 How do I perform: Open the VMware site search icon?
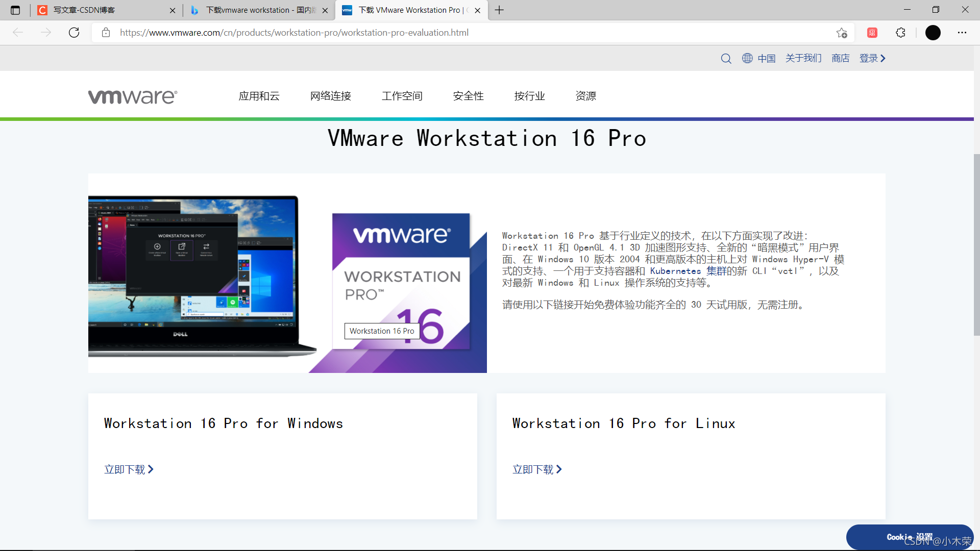(726, 59)
